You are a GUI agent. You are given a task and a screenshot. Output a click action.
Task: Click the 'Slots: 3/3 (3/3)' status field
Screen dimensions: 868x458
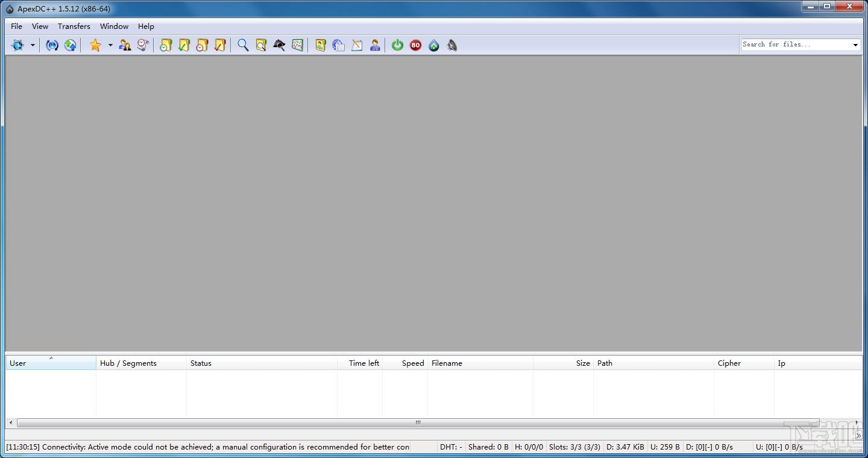coord(574,447)
